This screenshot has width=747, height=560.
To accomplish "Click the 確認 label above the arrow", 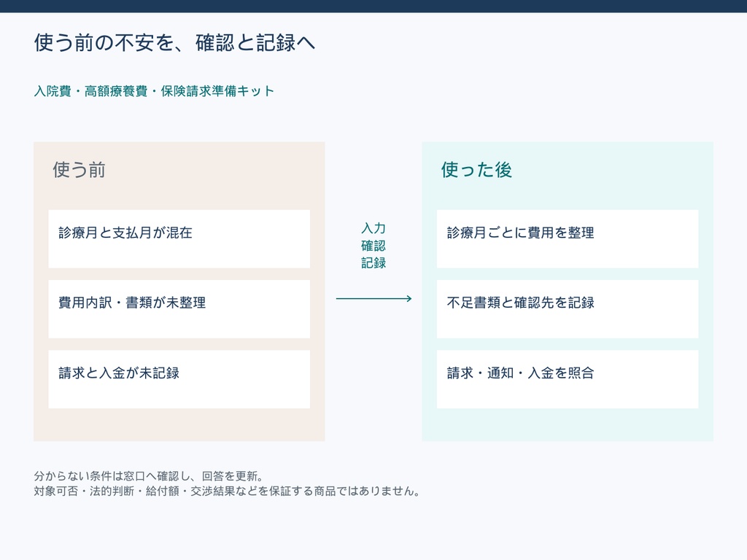I will point(373,246).
